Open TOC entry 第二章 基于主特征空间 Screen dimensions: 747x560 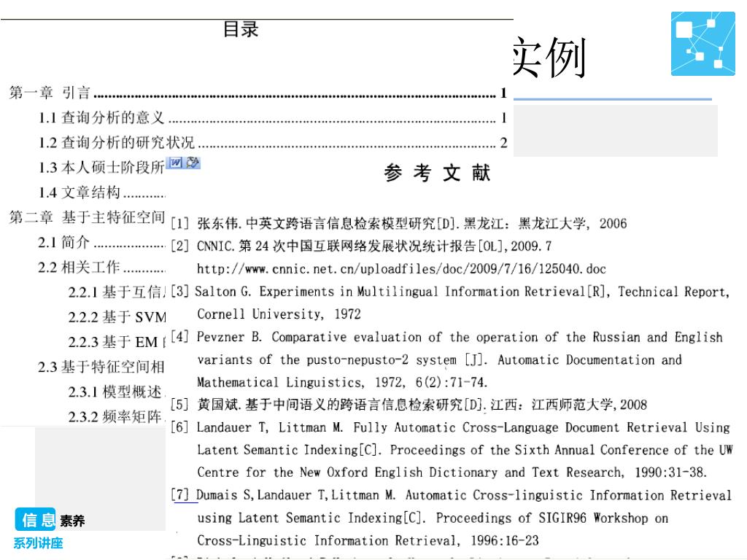(x=87, y=217)
